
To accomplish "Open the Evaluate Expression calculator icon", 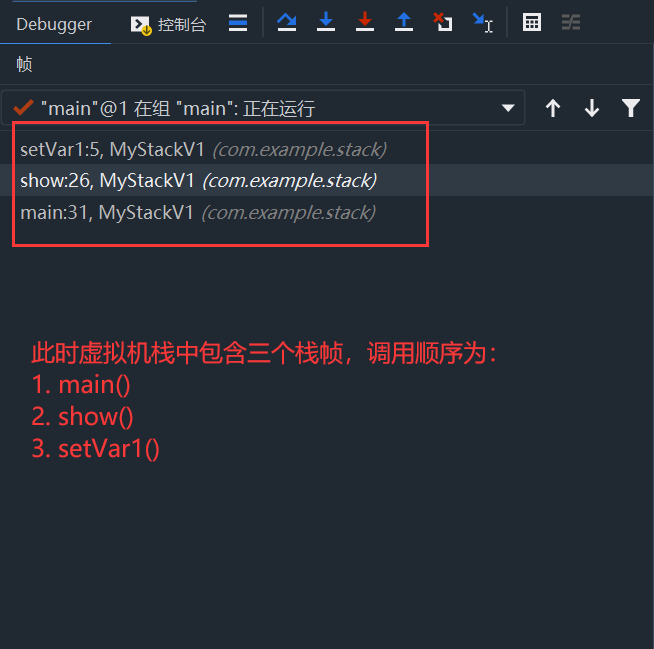I will 532,23.
